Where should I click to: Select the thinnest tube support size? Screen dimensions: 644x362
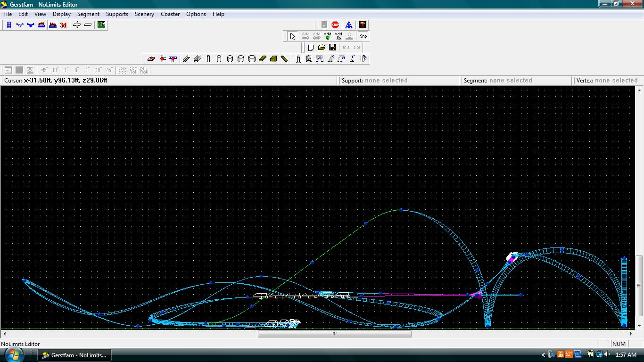click(x=208, y=59)
